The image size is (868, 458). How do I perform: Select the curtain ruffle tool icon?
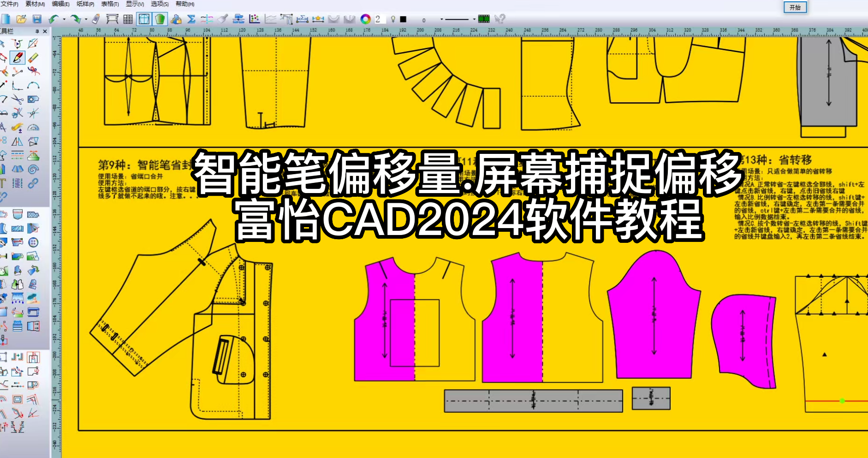click(x=18, y=298)
